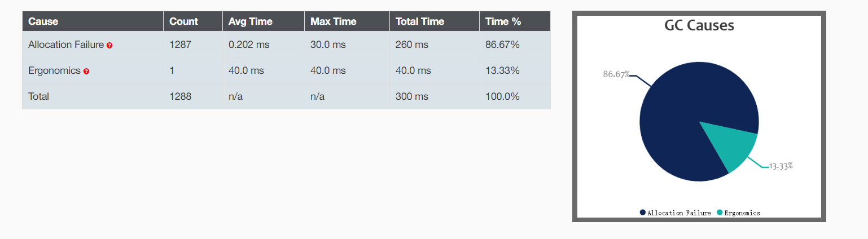868x239 pixels.
Task: Click the Total Time column header
Action: coord(420,21)
